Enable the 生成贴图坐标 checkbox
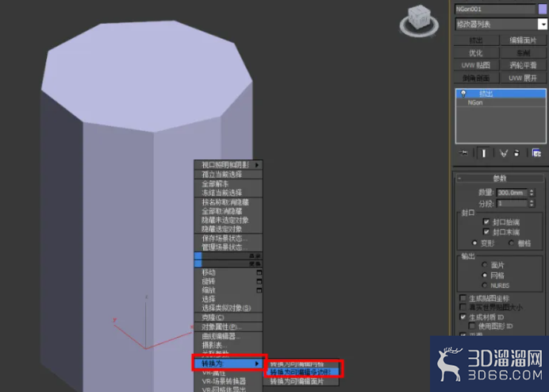Image resolution: width=549 pixels, height=392 pixels. [x=463, y=298]
